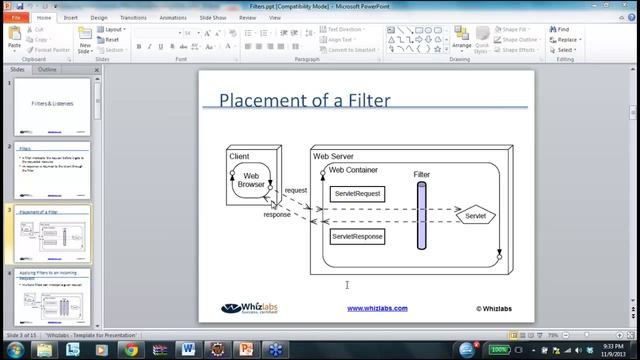640x360 pixels.
Task: Click the Save icon in Quick Access Toolbar
Action: (20, 6)
